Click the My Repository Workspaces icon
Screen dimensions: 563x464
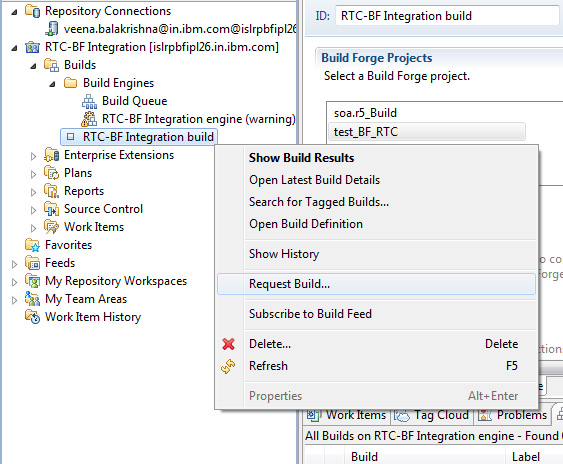pos(32,281)
